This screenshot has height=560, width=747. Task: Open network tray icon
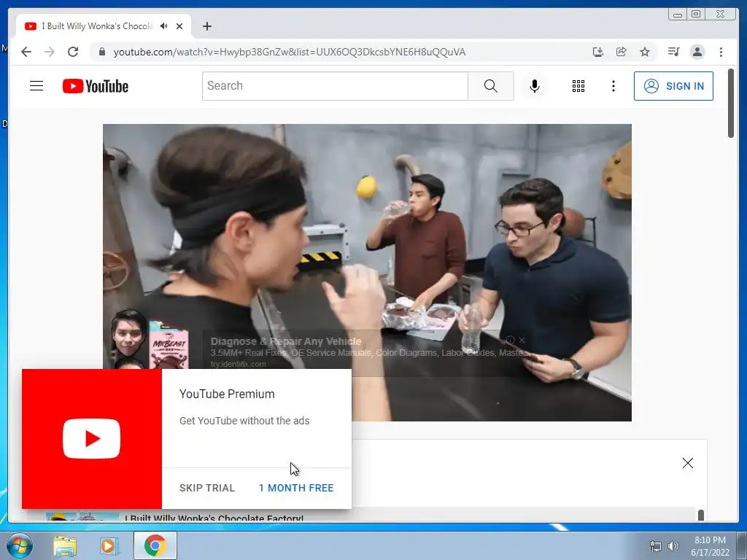(x=656, y=546)
